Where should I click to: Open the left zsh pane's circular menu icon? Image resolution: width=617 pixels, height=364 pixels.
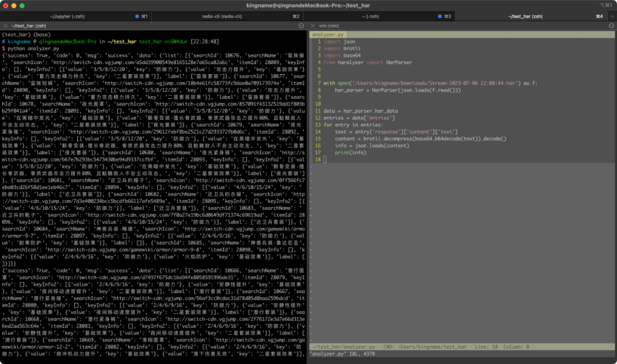pos(302,26)
